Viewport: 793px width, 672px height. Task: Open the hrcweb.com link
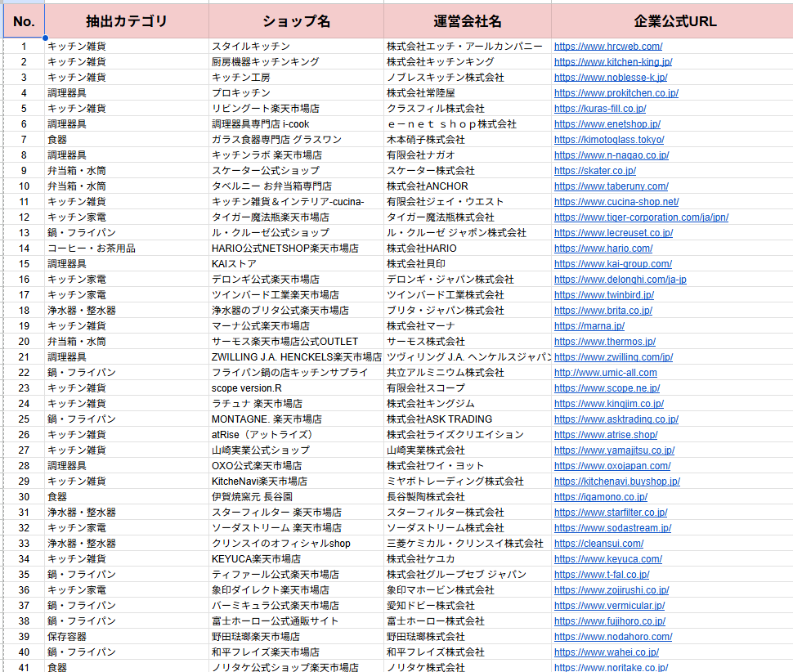tap(608, 47)
